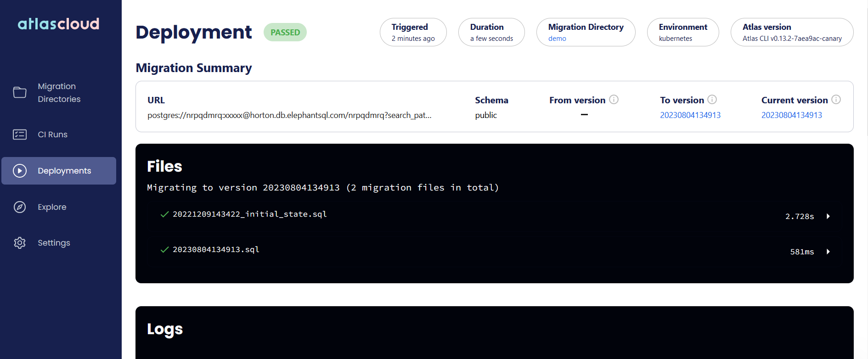The width and height of the screenshot is (868, 359).
Task: Click the Deployments play-circle icon
Action: point(20,171)
